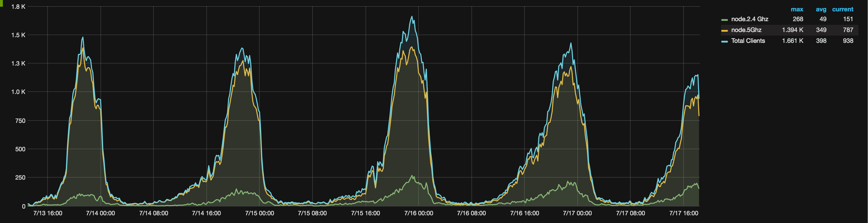Click node.2.4 Ghz avg value 49
Viewport: 868px width, 223px height.
823,19
